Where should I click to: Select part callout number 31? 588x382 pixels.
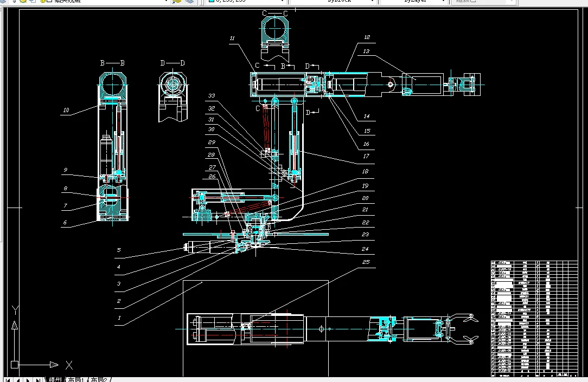point(211,119)
